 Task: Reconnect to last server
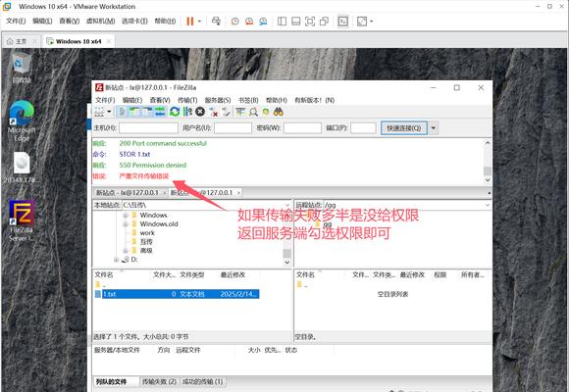click(226, 112)
